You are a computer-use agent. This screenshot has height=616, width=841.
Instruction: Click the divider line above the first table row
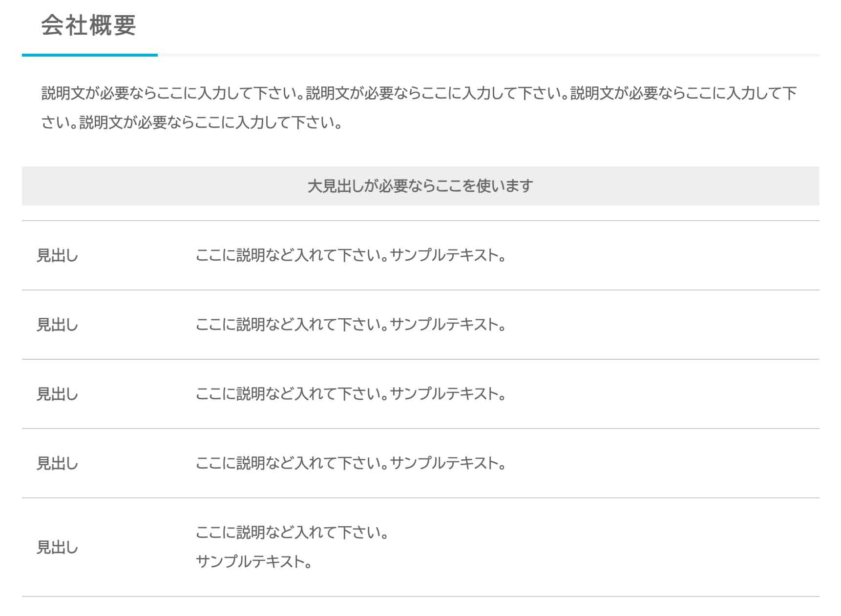[x=420, y=221]
